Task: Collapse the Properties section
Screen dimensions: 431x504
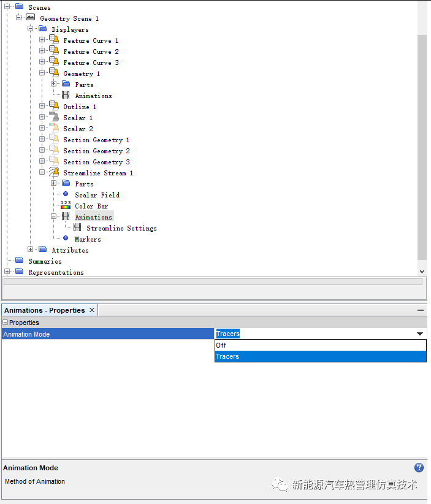Action: pos(6,322)
